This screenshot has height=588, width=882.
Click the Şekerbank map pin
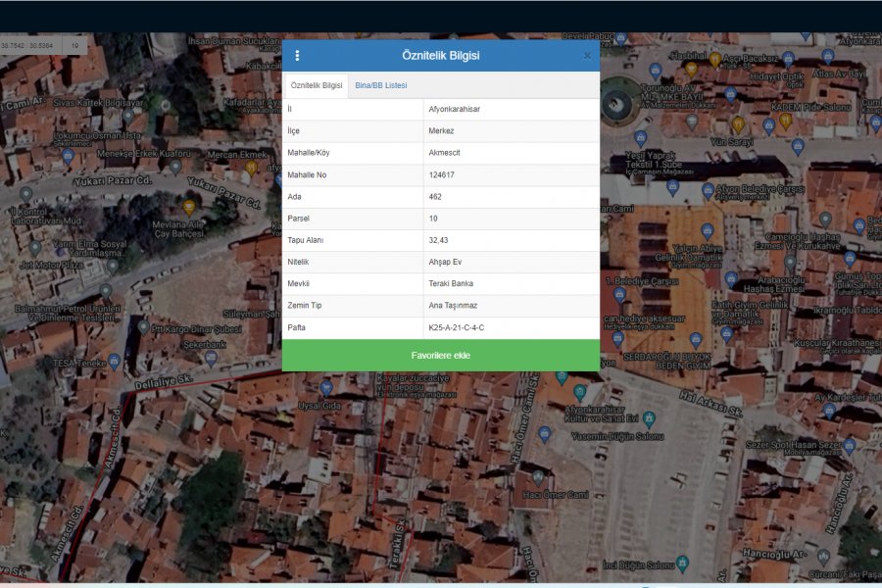[211, 358]
